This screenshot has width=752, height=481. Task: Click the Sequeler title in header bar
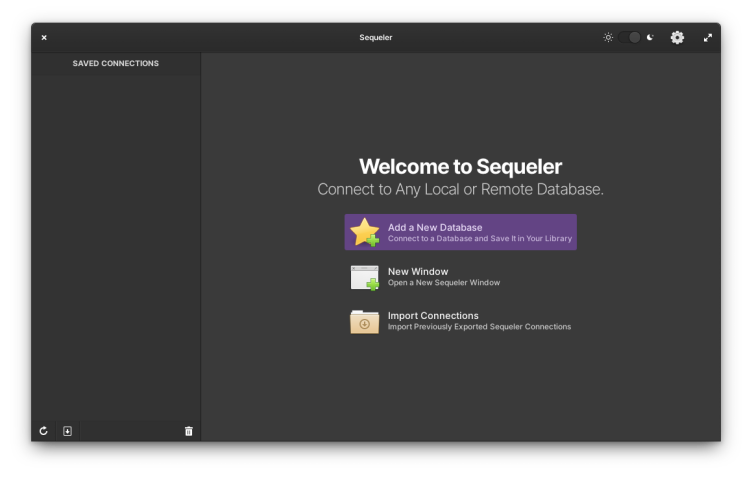tap(376, 38)
